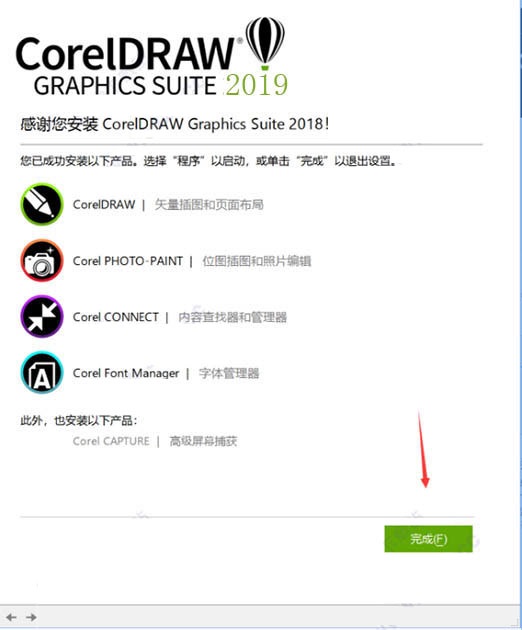
Task: Click the 高级屏幕捕获 description text
Action: pyautogui.click(x=203, y=441)
